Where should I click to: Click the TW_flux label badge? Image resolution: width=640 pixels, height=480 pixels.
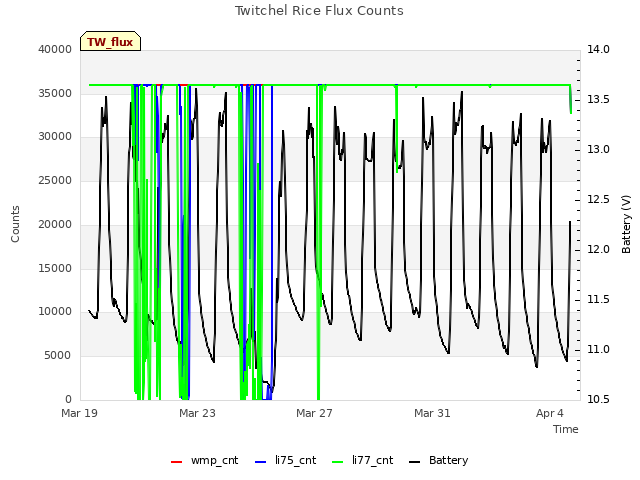point(110,41)
